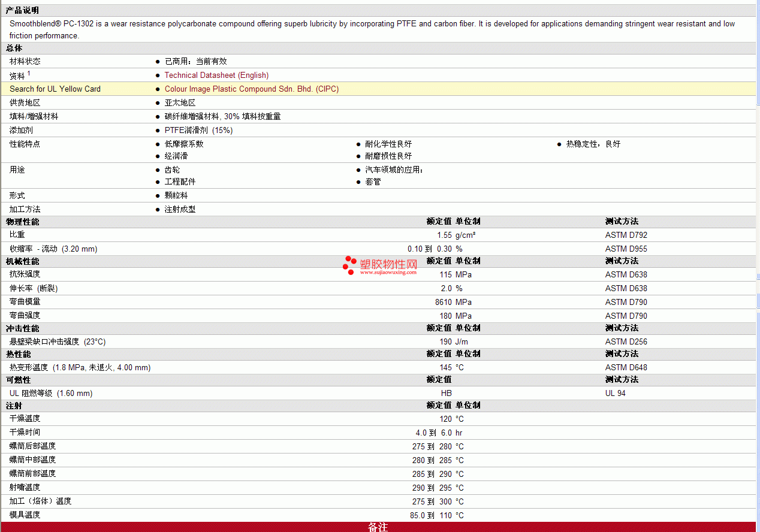Select the feature 热稳定性，良好
Screen dimensions: 760x532
tap(593, 144)
